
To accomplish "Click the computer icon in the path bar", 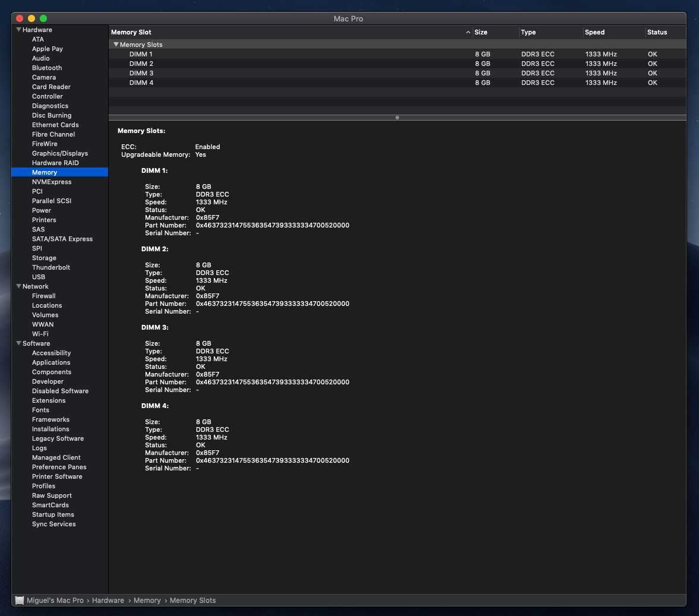I will (20, 600).
